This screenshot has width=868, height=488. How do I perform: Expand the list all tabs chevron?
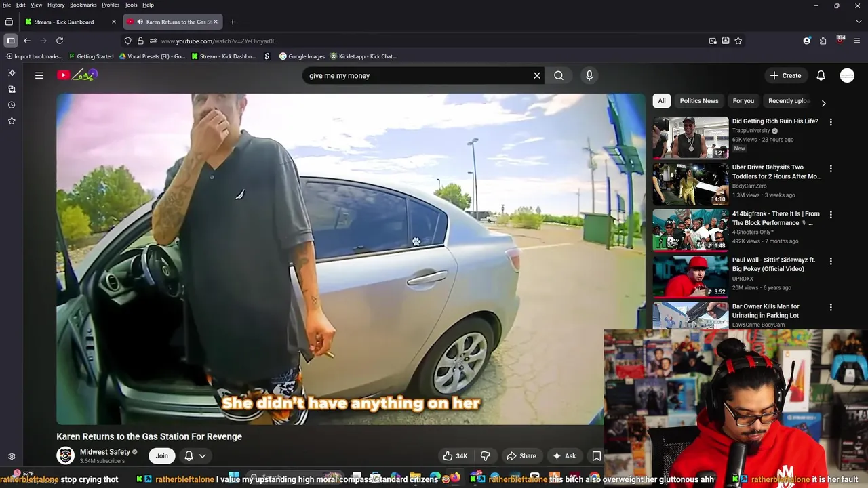tap(857, 22)
